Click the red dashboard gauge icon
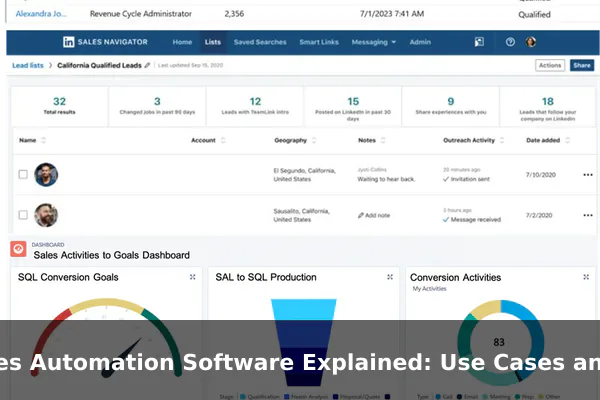 (18, 249)
